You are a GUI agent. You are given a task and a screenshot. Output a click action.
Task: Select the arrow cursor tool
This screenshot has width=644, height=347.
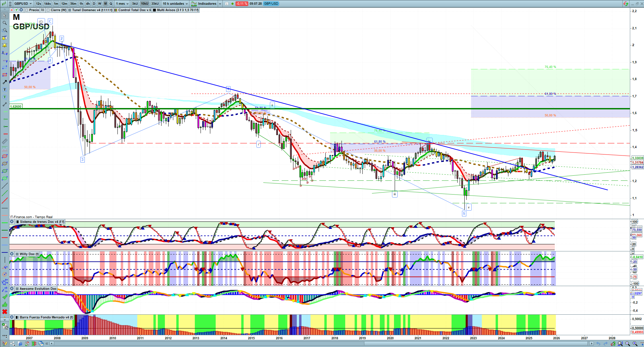(5, 15)
